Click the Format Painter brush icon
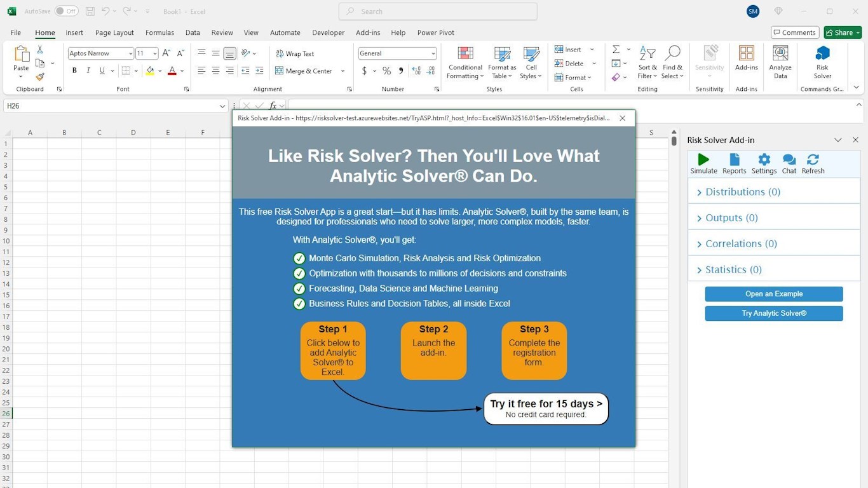 click(40, 77)
